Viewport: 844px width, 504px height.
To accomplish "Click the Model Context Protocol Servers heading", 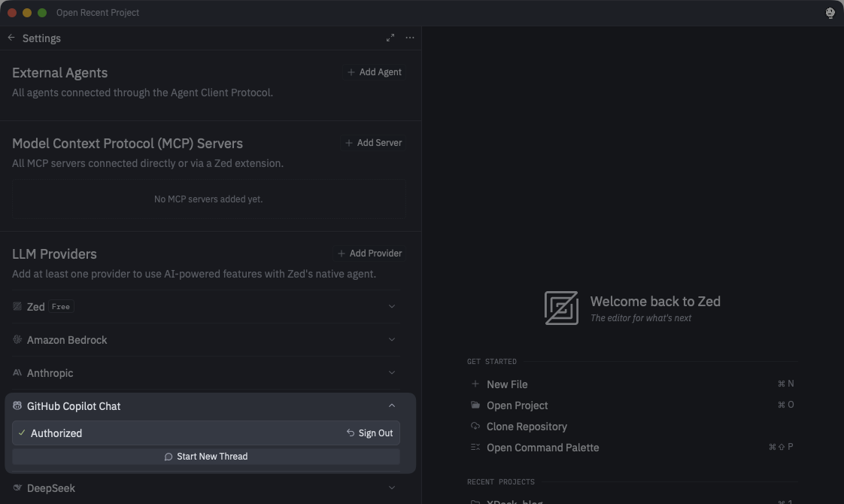I will [x=128, y=143].
